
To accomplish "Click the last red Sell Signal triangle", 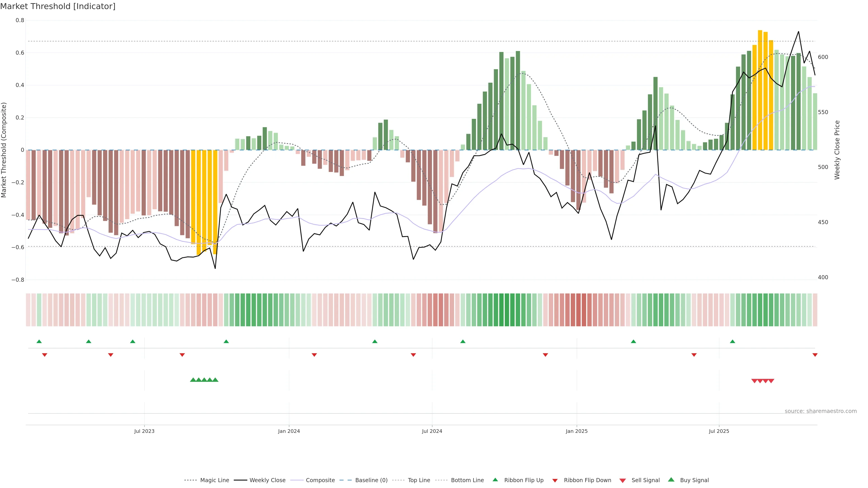I will tap(771, 381).
